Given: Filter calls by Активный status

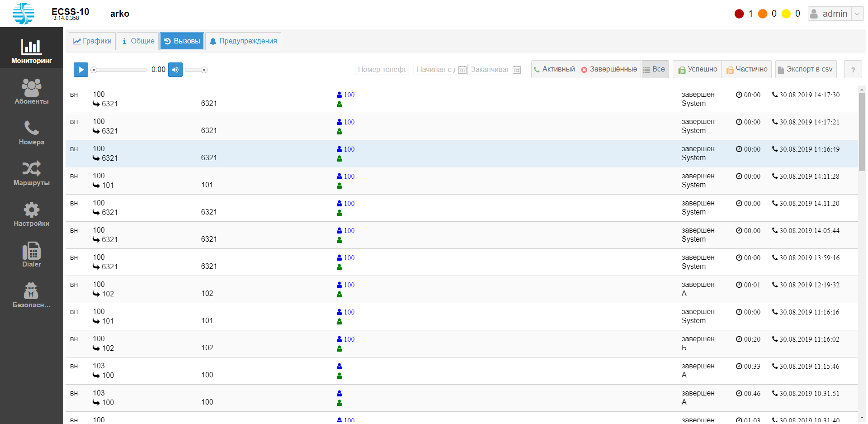Looking at the screenshot, I should (x=555, y=69).
